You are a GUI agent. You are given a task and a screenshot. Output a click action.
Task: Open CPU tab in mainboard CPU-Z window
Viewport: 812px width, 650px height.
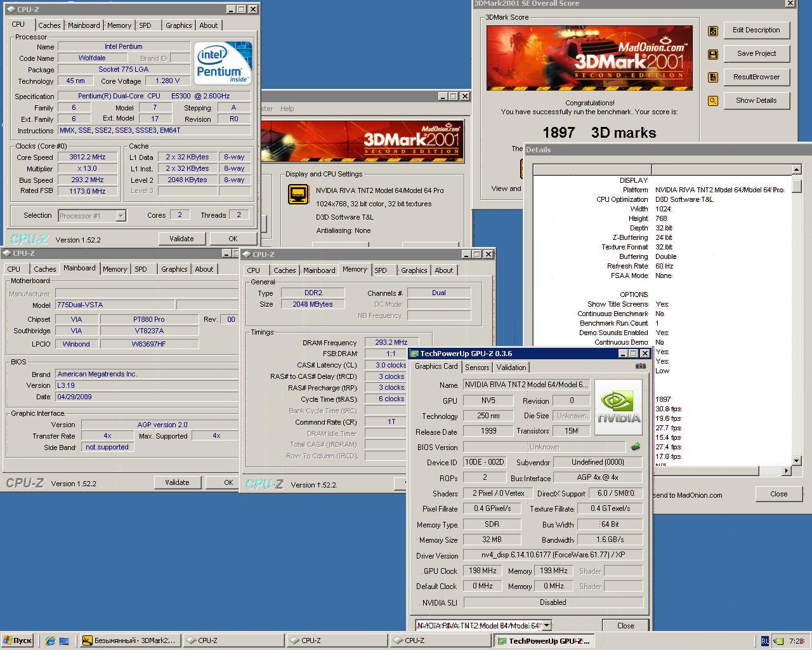pyautogui.click(x=14, y=269)
